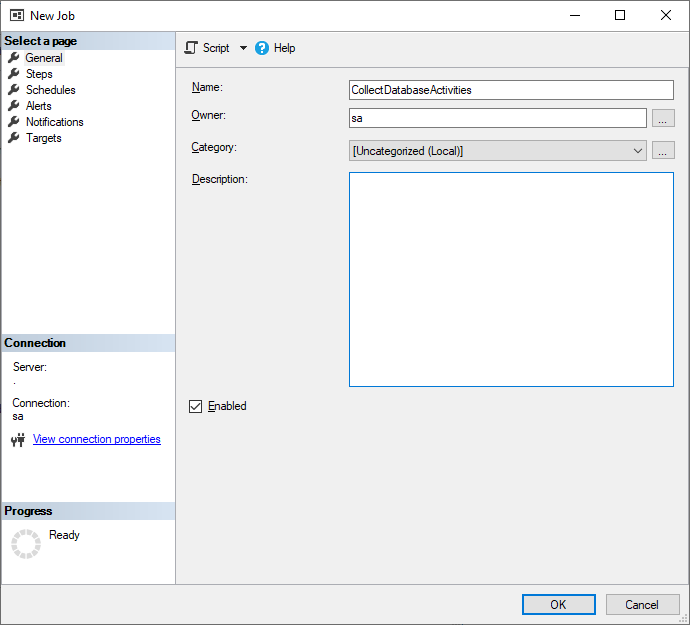Uncheck the Enabled checkbox

(x=195, y=406)
